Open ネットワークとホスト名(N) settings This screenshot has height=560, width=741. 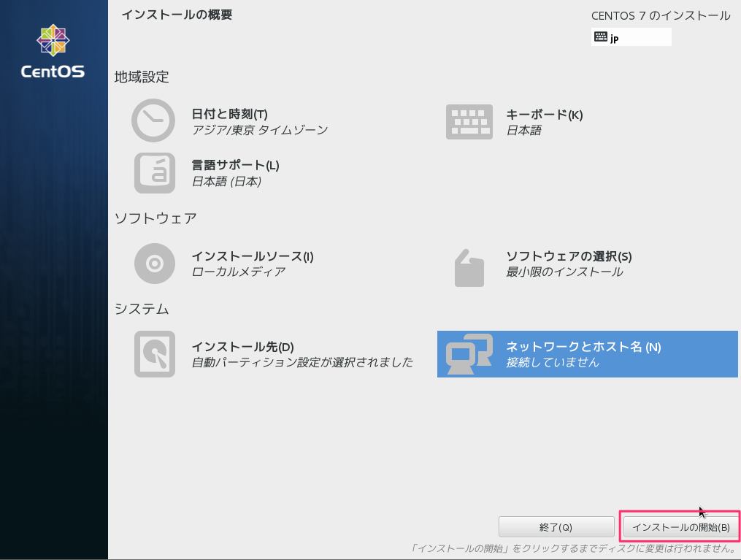(x=588, y=354)
